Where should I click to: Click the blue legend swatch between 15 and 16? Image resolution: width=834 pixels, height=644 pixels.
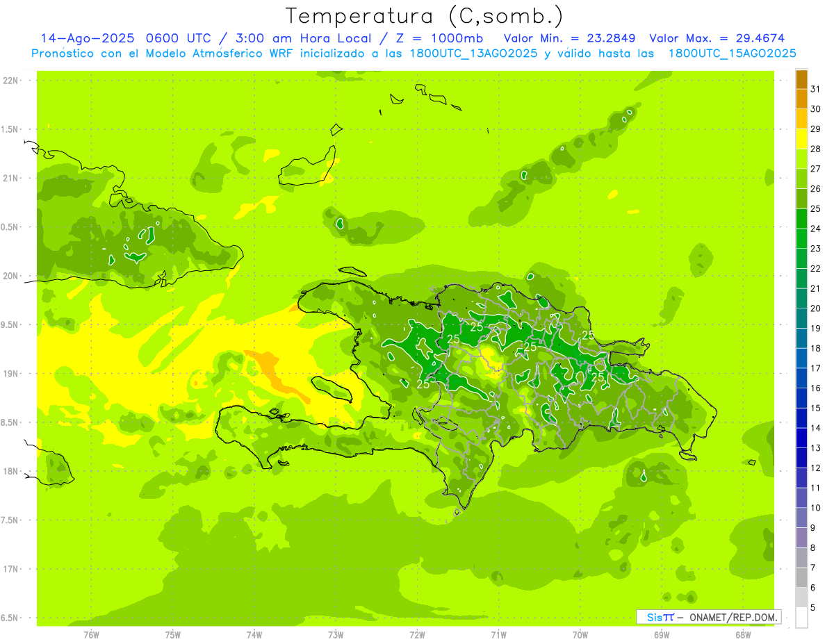pos(801,398)
